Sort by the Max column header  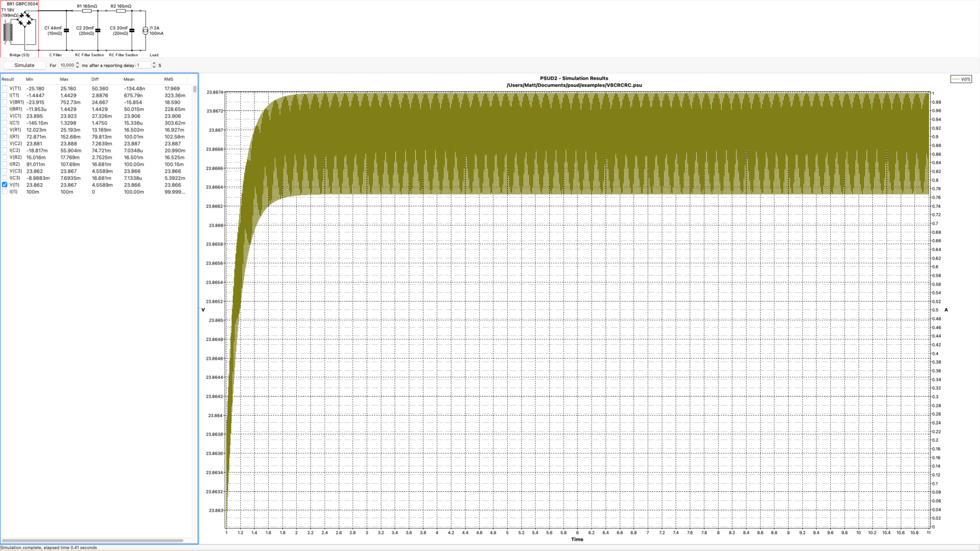74,79
